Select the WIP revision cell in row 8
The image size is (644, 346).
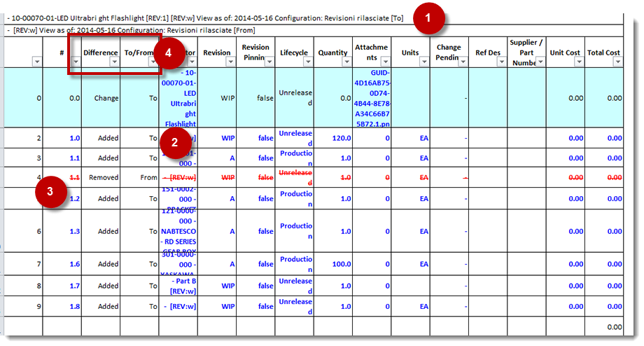tap(217, 286)
